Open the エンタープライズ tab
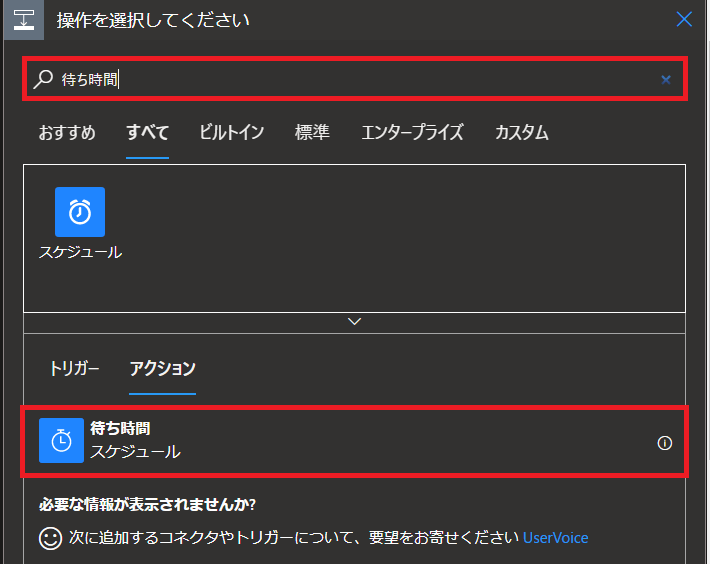 tap(412, 133)
